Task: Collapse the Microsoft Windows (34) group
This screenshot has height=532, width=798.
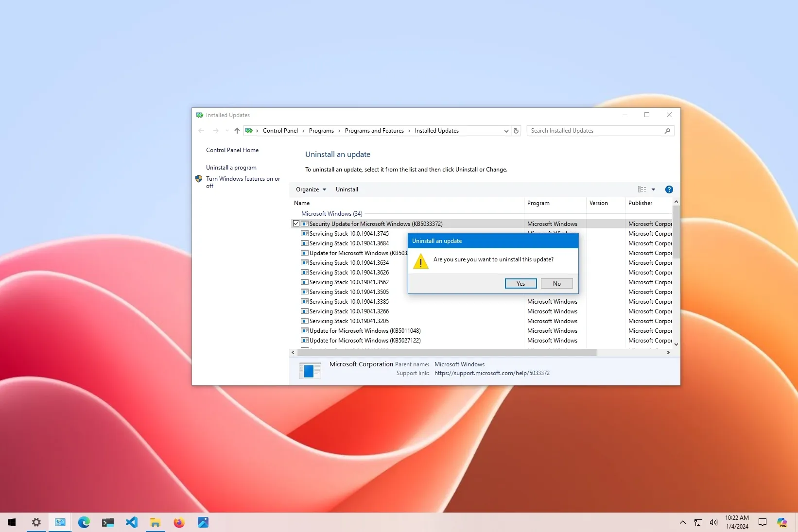Action: click(332, 214)
